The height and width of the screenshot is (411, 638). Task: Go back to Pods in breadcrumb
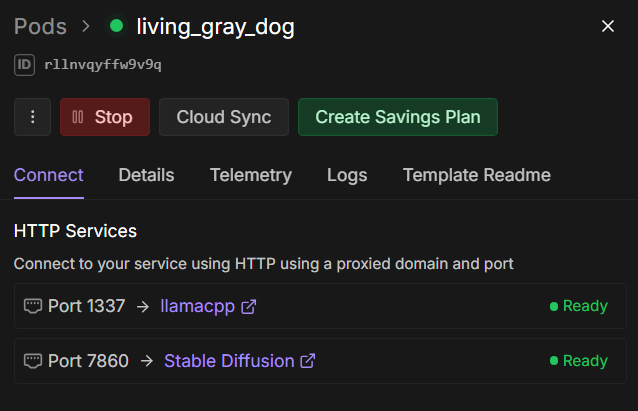pyautogui.click(x=41, y=27)
